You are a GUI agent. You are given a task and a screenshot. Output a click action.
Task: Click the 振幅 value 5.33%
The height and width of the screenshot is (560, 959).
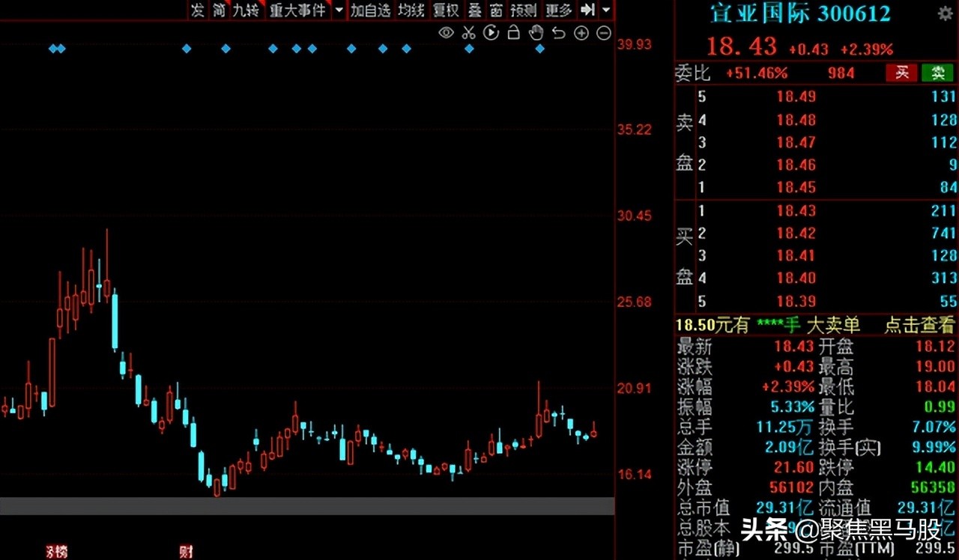tap(792, 407)
